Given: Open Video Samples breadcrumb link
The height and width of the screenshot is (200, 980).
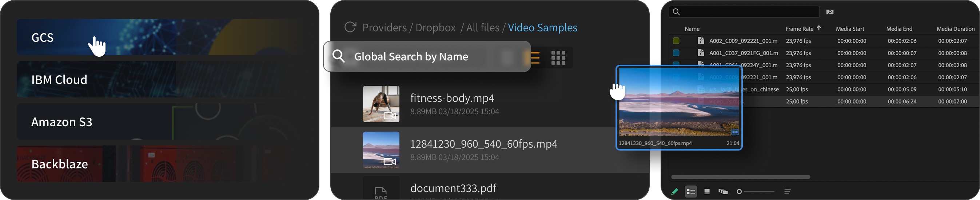Looking at the screenshot, I should (x=542, y=28).
